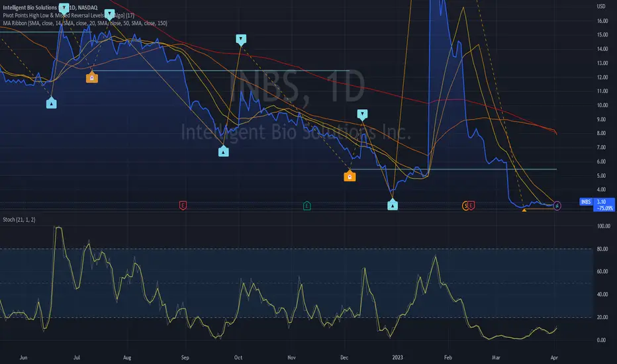The width and height of the screenshot is (617, 364).
Task: Select the Pivot Points High Low indicator legend
Action: pyautogui.click(x=68, y=15)
